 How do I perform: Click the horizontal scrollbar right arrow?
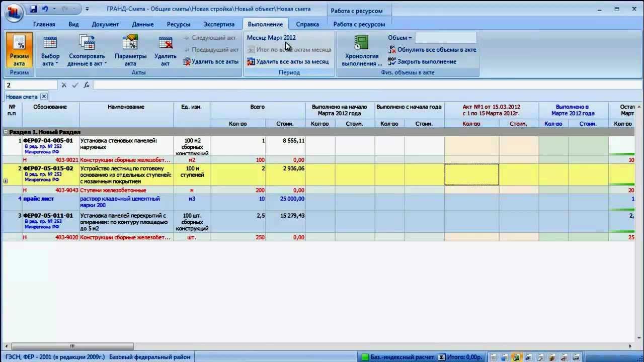pos(631,346)
